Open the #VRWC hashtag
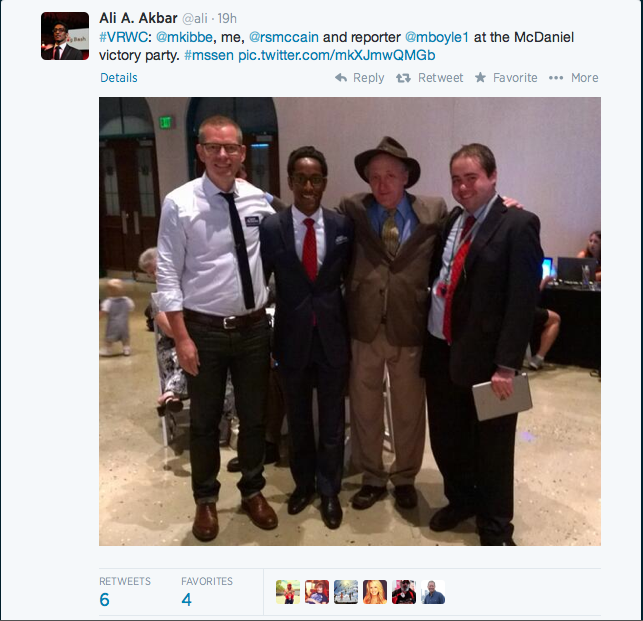The height and width of the screenshot is (621, 643). point(123,37)
